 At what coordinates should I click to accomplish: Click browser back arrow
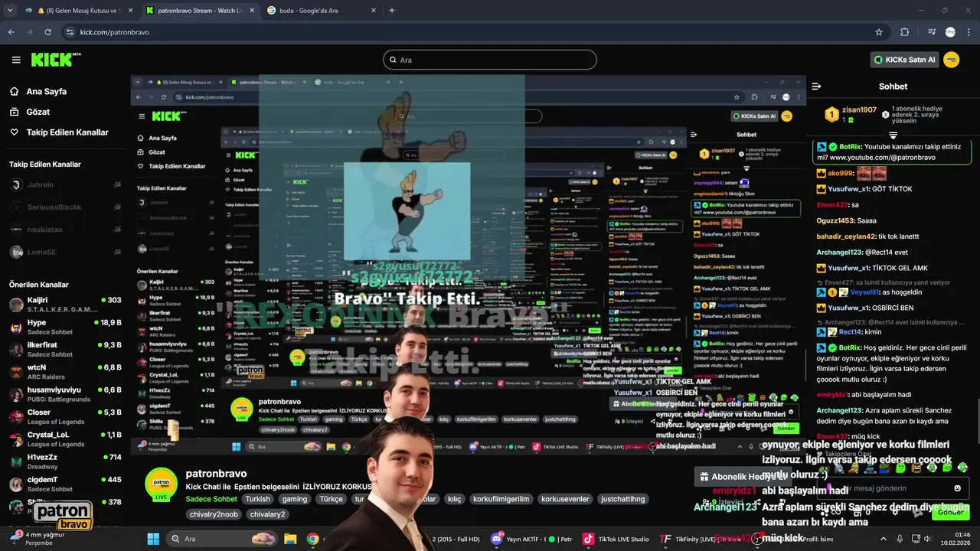[11, 32]
